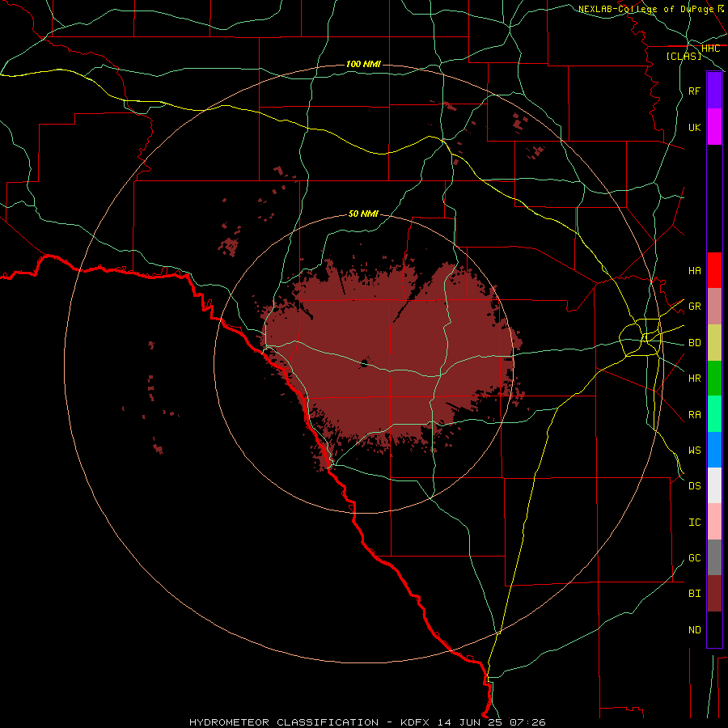Click the 50 NMI range ring label
The width and height of the screenshot is (728, 728).
point(363,214)
